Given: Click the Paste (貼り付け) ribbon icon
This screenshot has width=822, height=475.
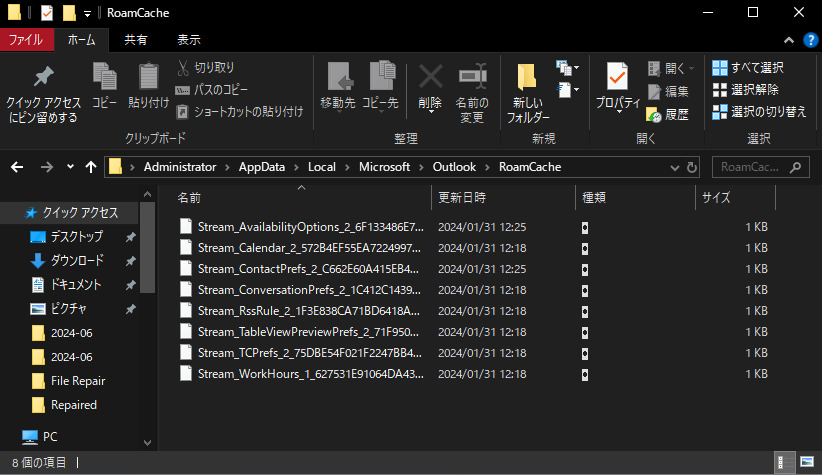Looking at the screenshot, I should (148, 85).
